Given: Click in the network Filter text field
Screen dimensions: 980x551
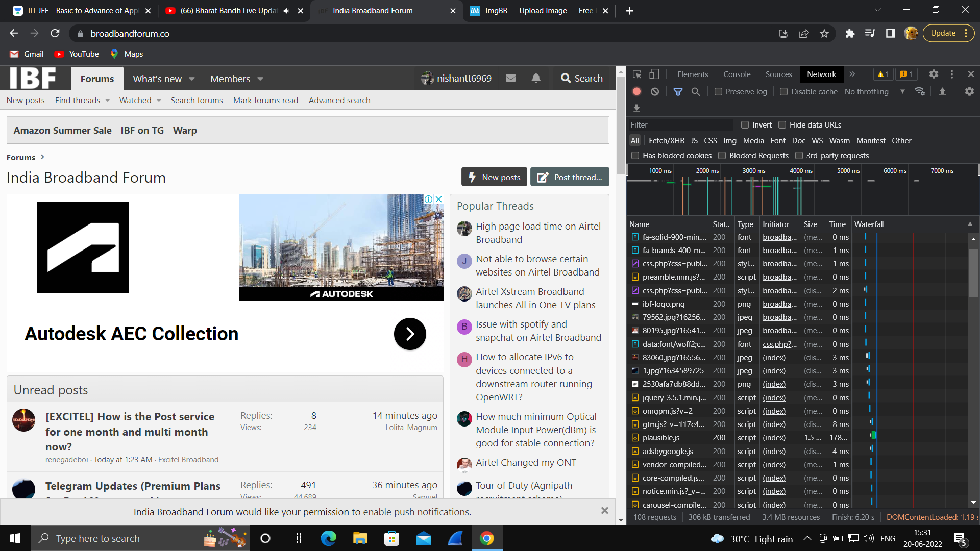Looking at the screenshot, I should (679, 125).
